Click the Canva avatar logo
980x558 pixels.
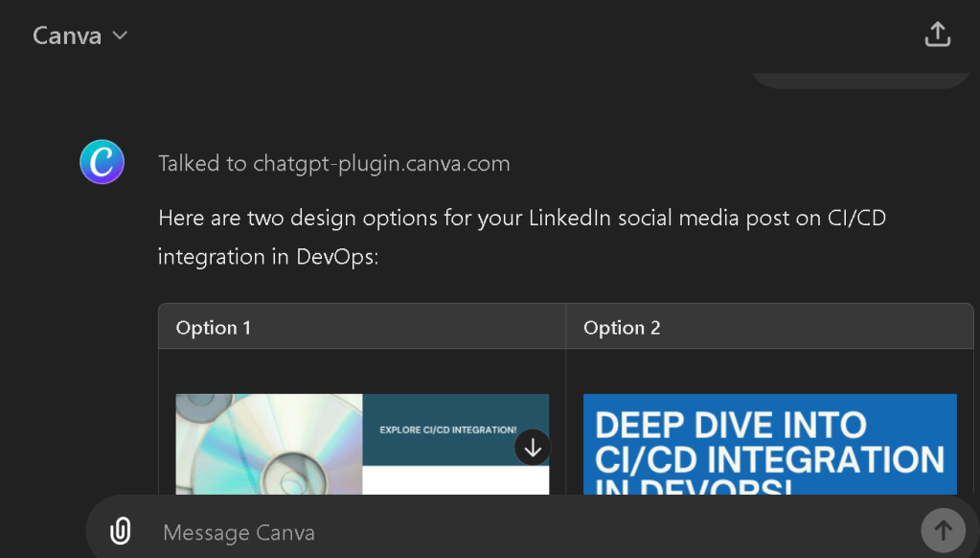click(102, 162)
